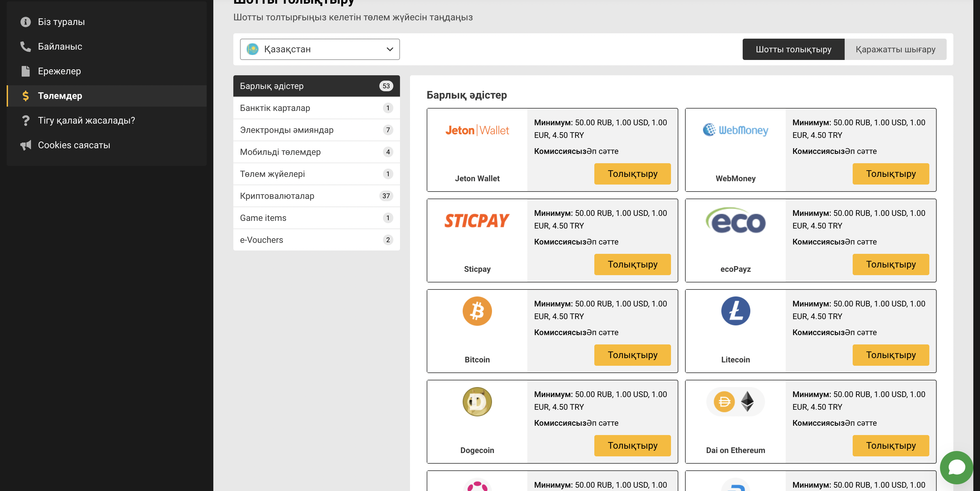Click the info icon beside Біз туралы

tap(25, 22)
